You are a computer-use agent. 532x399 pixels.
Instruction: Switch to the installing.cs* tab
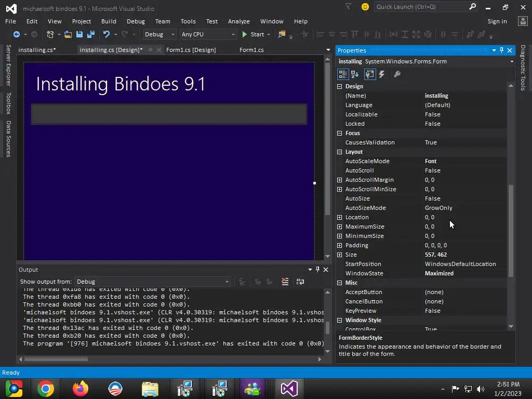coord(37,50)
